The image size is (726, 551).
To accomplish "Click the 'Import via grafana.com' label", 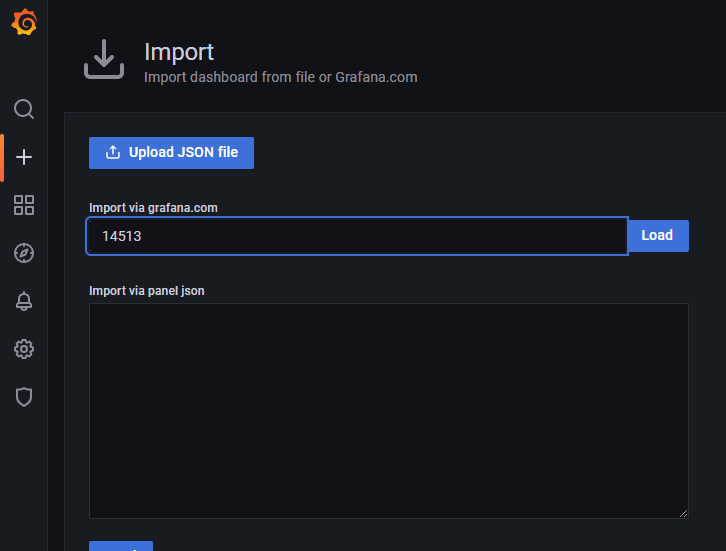I will [153, 208].
